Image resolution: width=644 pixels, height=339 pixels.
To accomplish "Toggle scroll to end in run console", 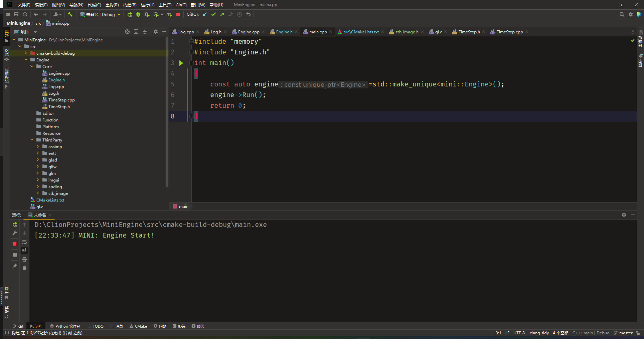I will (24, 251).
